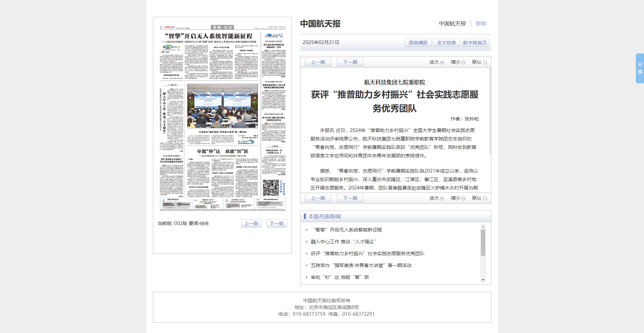Viewport: 644px width, 333px height.
Task: Select the default size circle in bottom toolbar
Action: pos(485,198)
